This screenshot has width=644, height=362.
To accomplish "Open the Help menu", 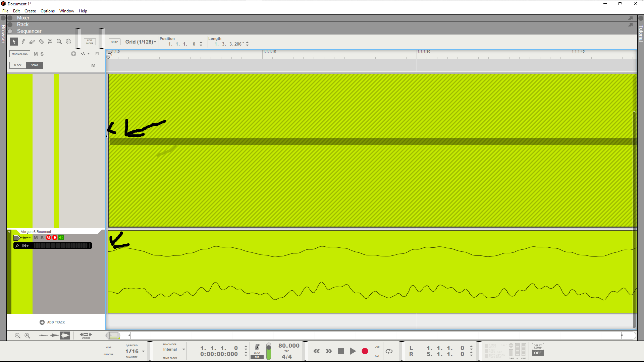I will click(x=83, y=11).
